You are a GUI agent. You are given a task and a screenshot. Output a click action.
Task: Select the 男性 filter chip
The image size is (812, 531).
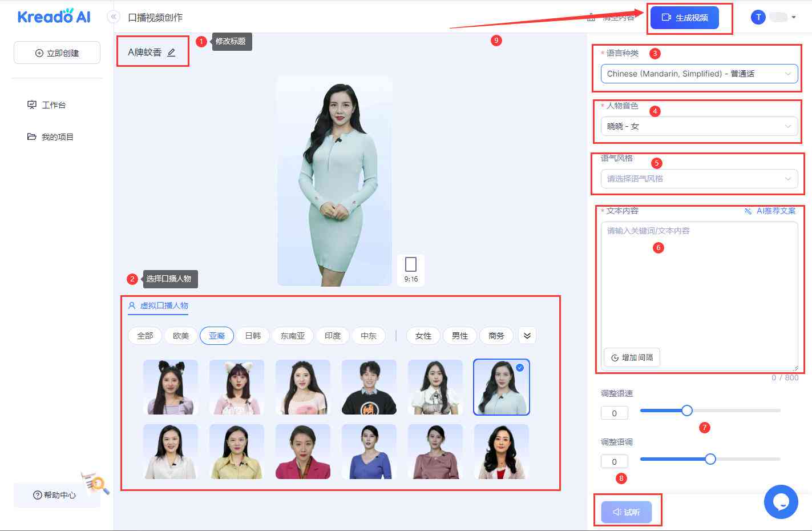coord(460,336)
